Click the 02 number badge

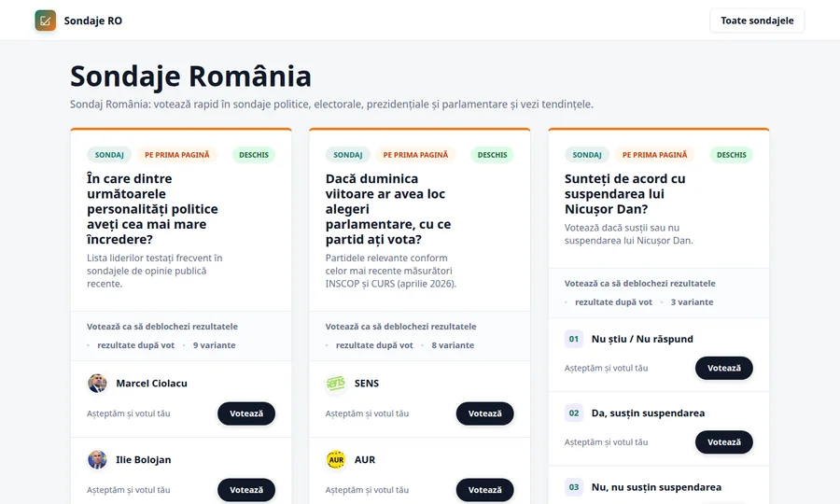[574, 413]
